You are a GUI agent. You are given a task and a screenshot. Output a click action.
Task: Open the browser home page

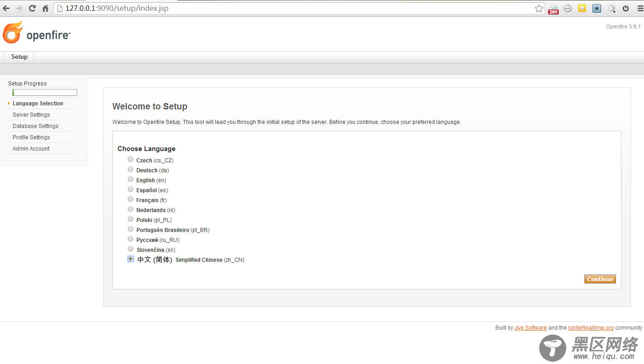[45, 8]
